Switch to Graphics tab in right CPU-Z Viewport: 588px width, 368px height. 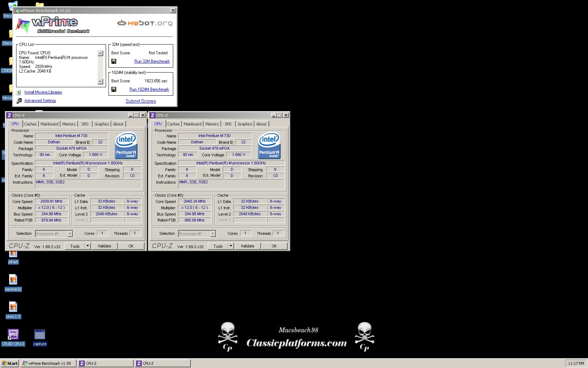[x=245, y=124]
